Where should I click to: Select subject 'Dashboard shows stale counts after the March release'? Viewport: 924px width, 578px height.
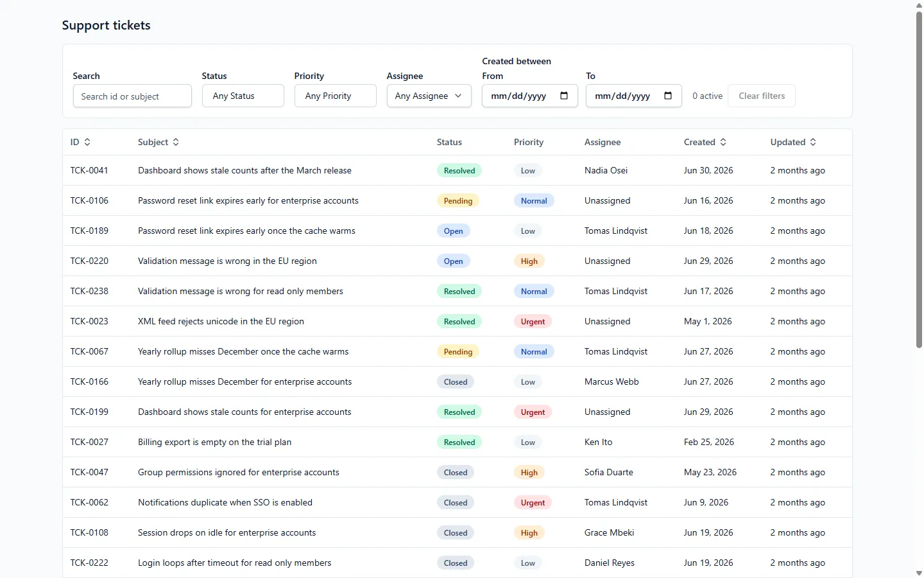(244, 170)
